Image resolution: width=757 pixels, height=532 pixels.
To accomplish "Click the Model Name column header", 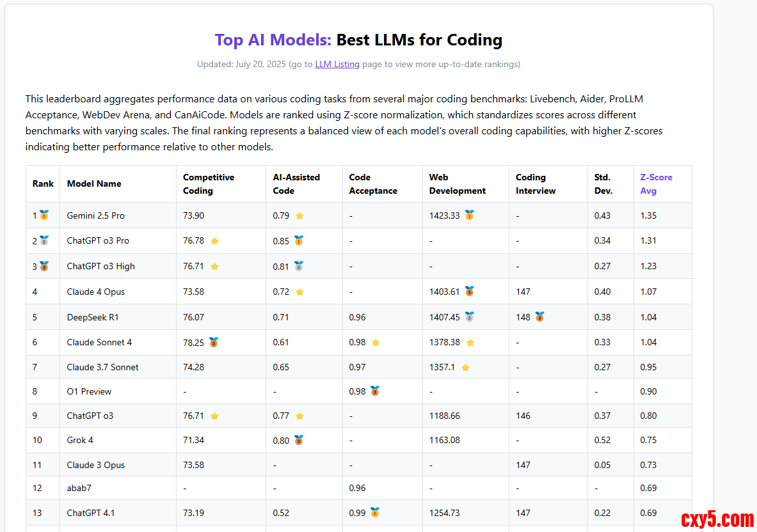I will coord(94,184).
